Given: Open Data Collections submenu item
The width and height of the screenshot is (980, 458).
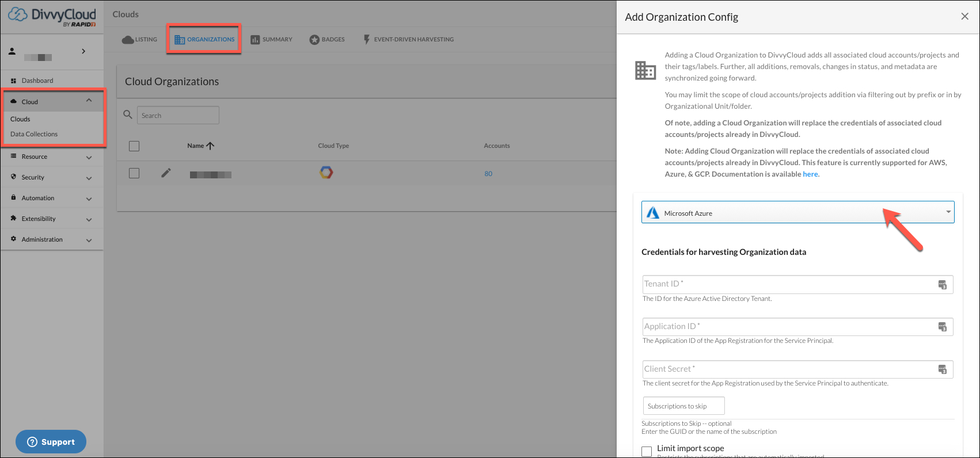Looking at the screenshot, I should [x=34, y=134].
